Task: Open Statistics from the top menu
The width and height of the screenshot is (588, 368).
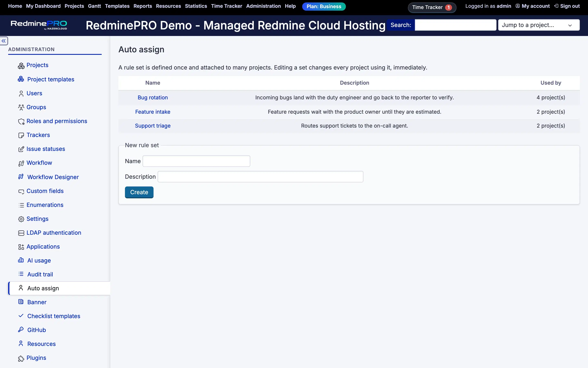Action: tap(196, 6)
